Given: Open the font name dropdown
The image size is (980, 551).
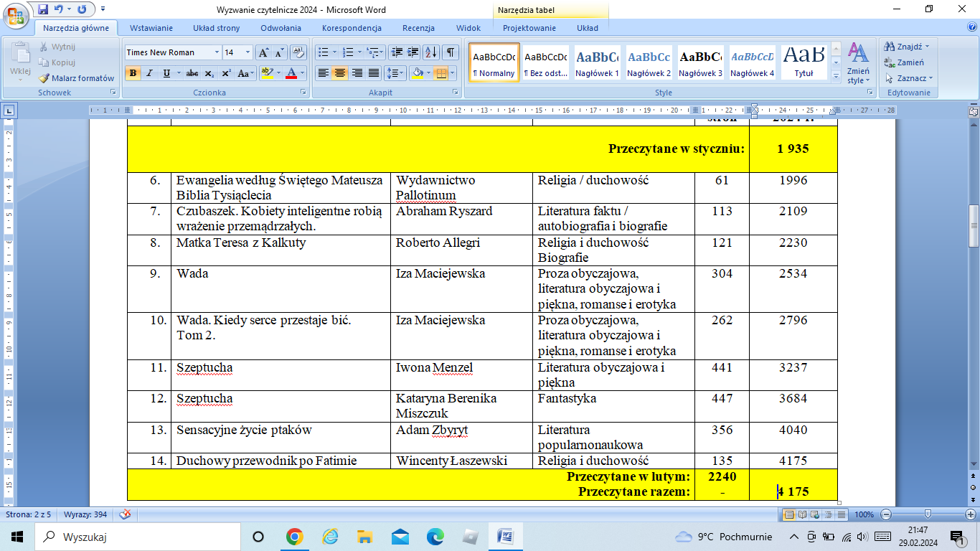Looking at the screenshot, I should pyautogui.click(x=217, y=52).
